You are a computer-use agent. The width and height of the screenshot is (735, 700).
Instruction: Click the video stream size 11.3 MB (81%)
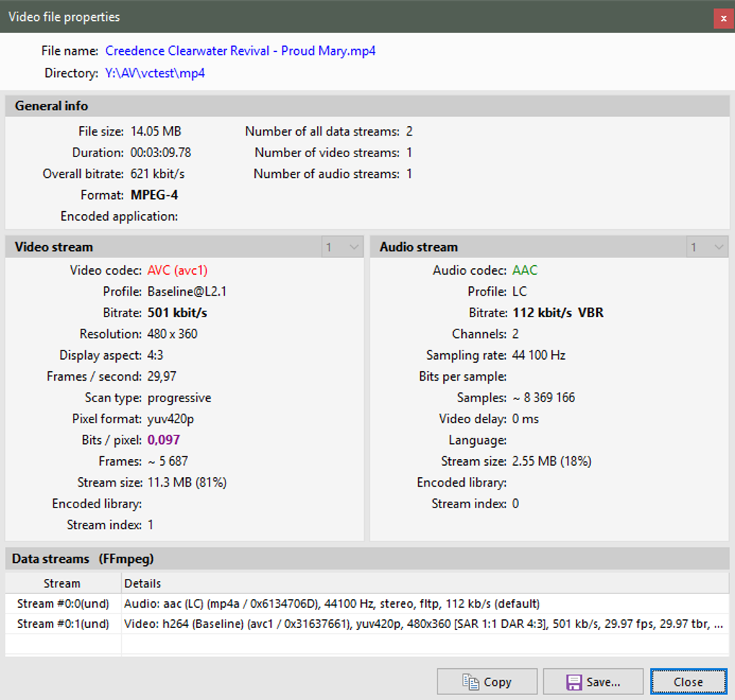point(187,482)
